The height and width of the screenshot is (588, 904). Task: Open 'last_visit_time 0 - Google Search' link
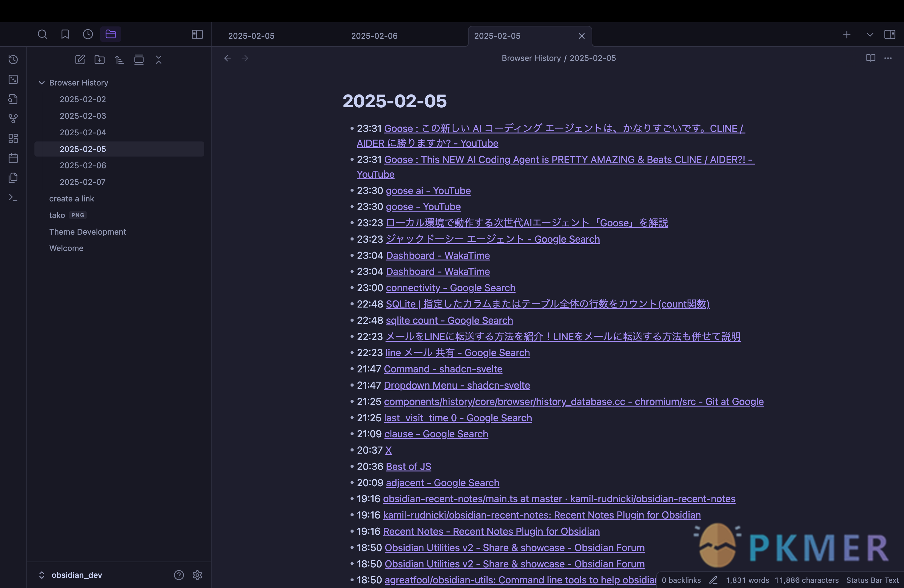pyautogui.click(x=458, y=418)
